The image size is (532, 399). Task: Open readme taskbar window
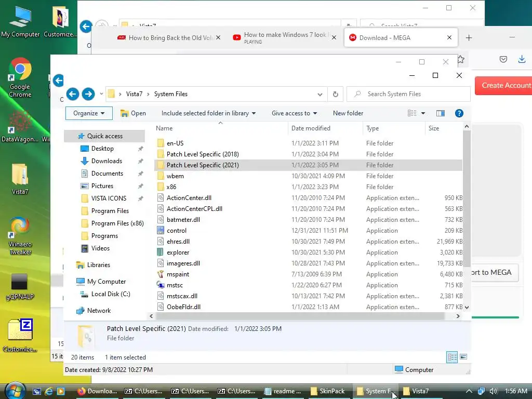[283, 391]
